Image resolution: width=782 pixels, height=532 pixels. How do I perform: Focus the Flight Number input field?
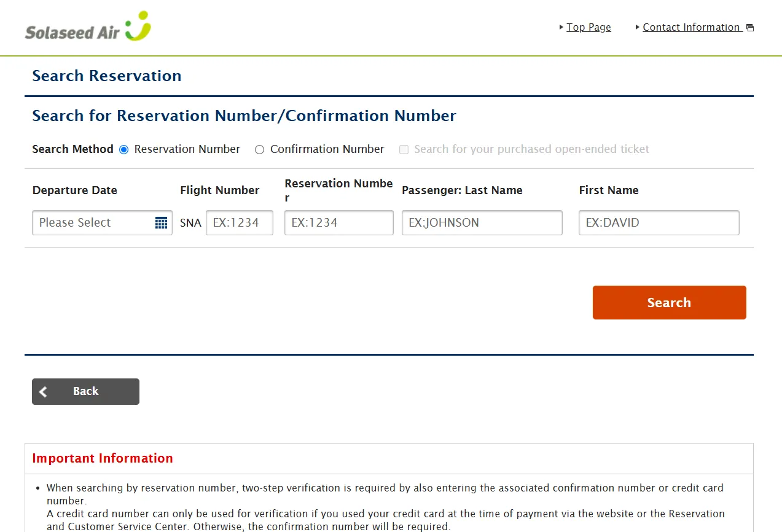tap(239, 223)
